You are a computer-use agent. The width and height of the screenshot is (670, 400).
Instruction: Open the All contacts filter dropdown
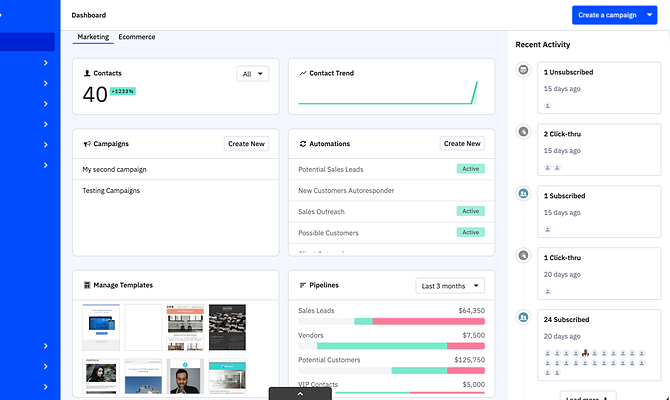pos(253,74)
